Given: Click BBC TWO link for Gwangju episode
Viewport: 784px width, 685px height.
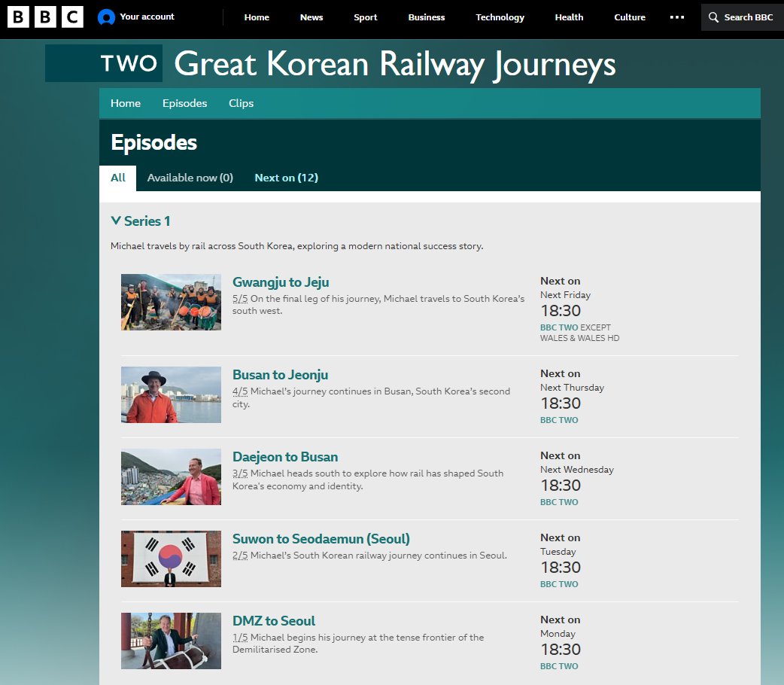Looking at the screenshot, I should (559, 327).
